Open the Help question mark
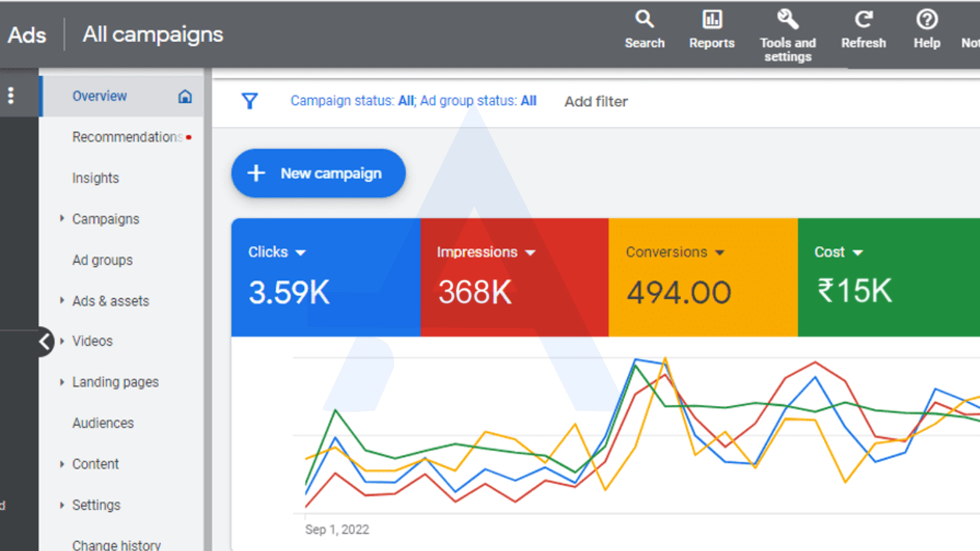The height and width of the screenshot is (551, 980). pos(927,29)
